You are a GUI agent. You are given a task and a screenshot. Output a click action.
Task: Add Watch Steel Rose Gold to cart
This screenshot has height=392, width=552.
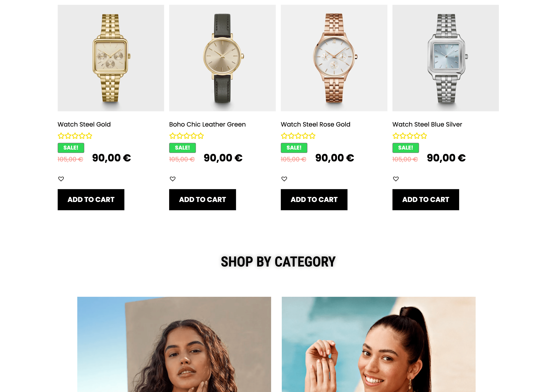(x=314, y=200)
